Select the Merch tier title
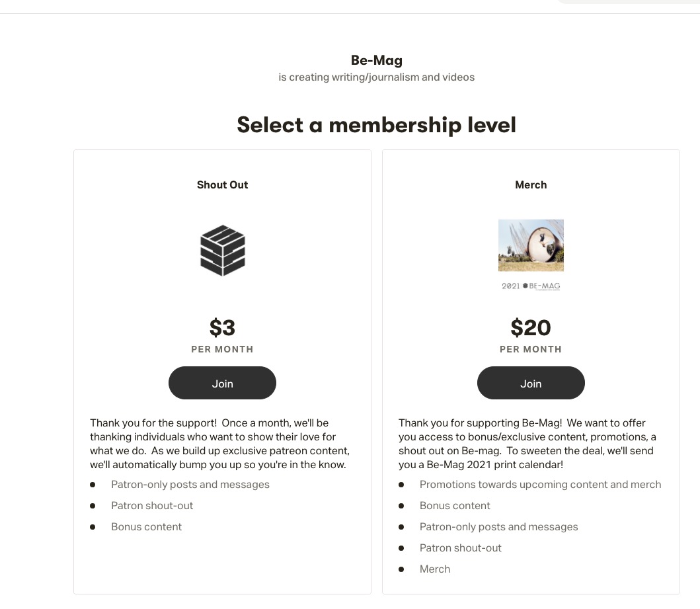The height and width of the screenshot is (609, 700). pos(531,185)
